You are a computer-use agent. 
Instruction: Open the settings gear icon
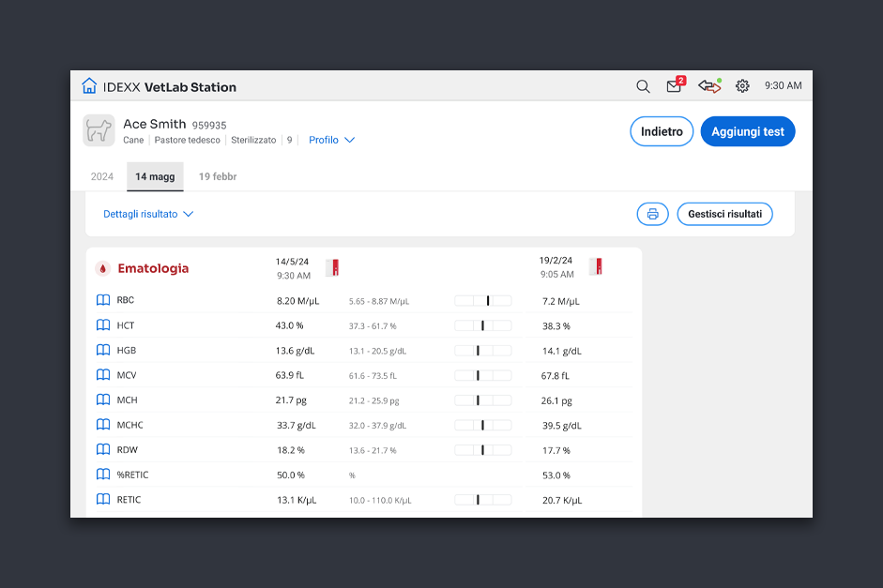(743, 85)
